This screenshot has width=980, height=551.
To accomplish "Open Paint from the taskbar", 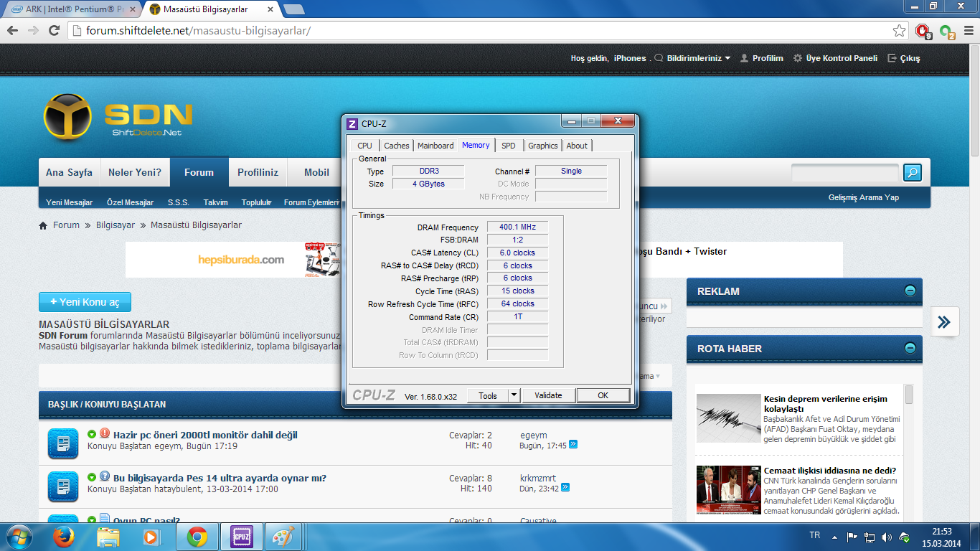I will [x=283, y=537].
